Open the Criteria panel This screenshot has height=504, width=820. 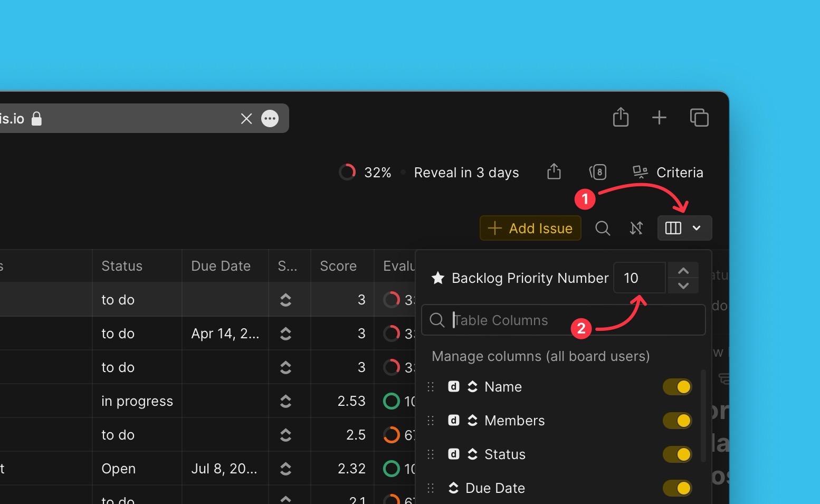click(x=680, y=172)
